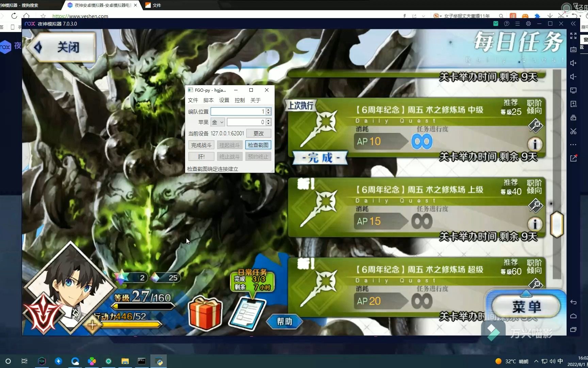Click the 帮助 help button
588x368 pixels.
click(284, 321)
